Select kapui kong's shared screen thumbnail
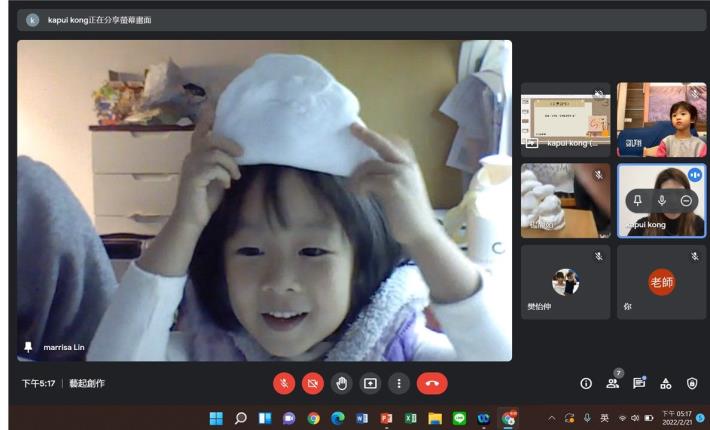This screenshot has height=430, width=710. [x=565, y=120]
